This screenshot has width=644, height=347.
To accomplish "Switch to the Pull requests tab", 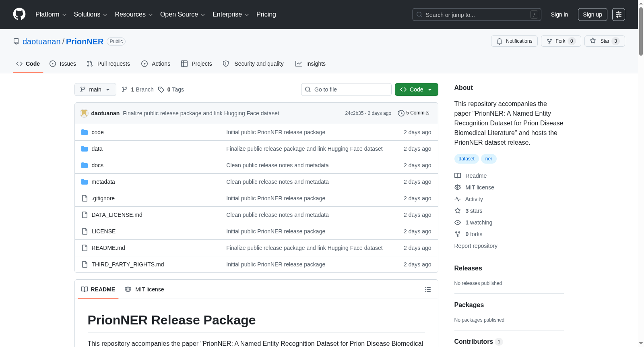I will click(x=108, y=64).
